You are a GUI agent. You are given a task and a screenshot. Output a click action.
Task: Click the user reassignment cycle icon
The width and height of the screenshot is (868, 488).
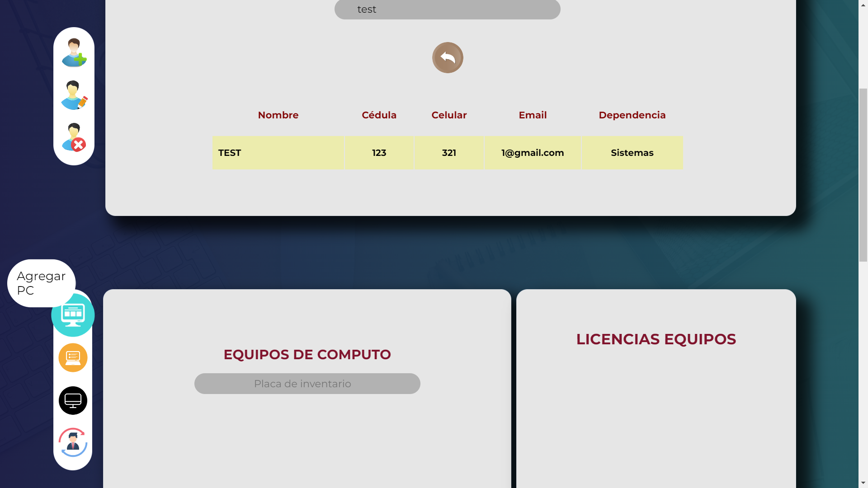73,442
